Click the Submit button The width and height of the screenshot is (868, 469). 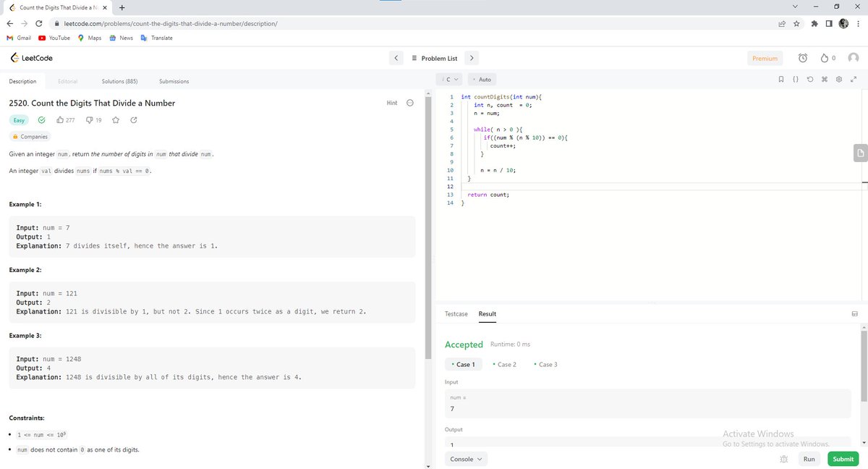coord(843,459)
